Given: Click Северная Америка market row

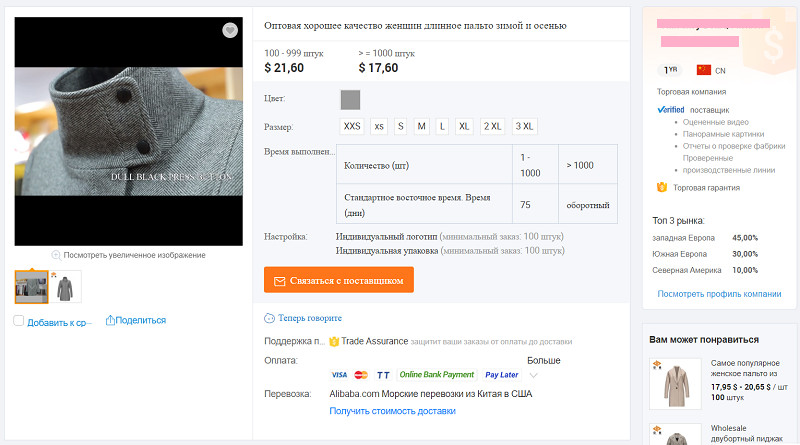Looking at the screenshot, I should [x=705, y=270].
